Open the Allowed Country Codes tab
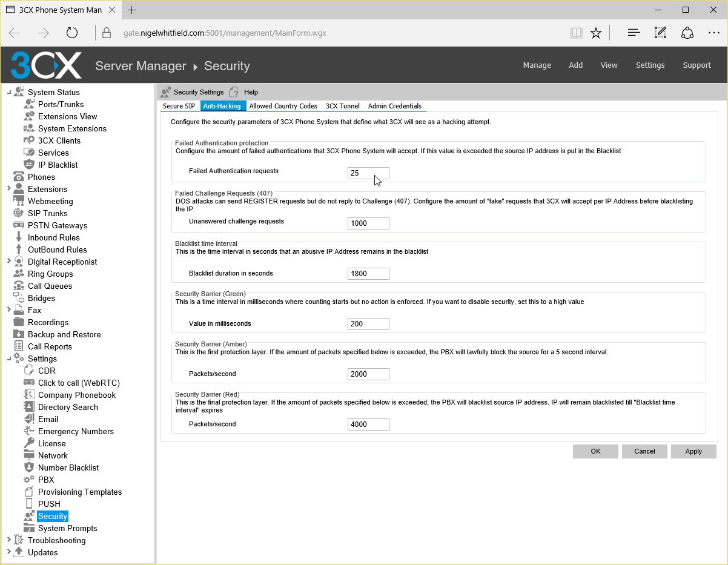Image resolution: width=728 pixels, height=565 pixels. click(283, 106)
